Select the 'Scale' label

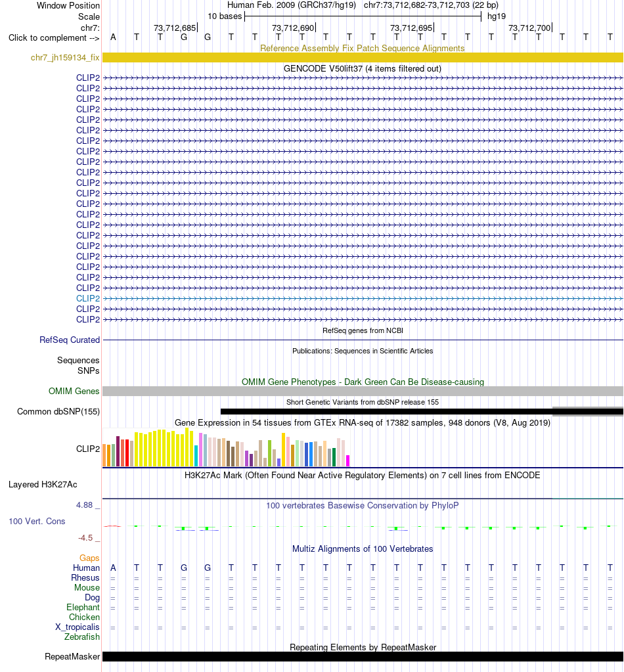pos(89,16)
